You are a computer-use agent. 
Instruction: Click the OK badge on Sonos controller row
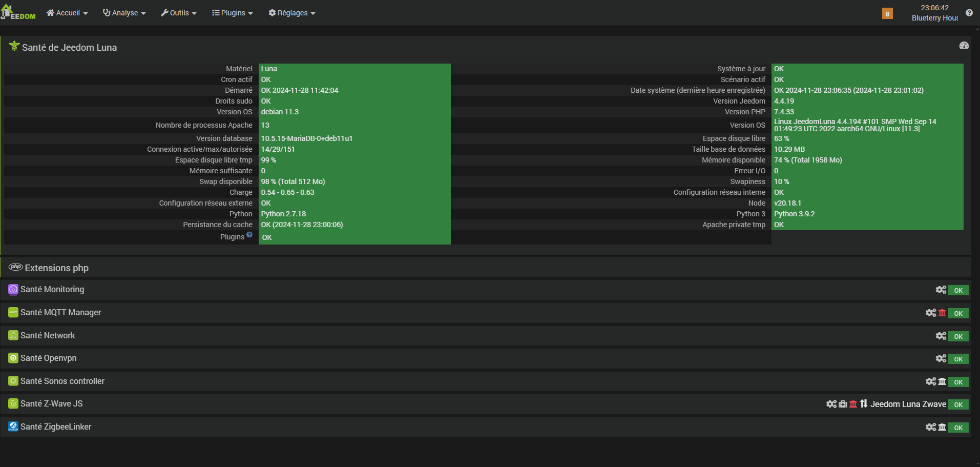point(958,382)
